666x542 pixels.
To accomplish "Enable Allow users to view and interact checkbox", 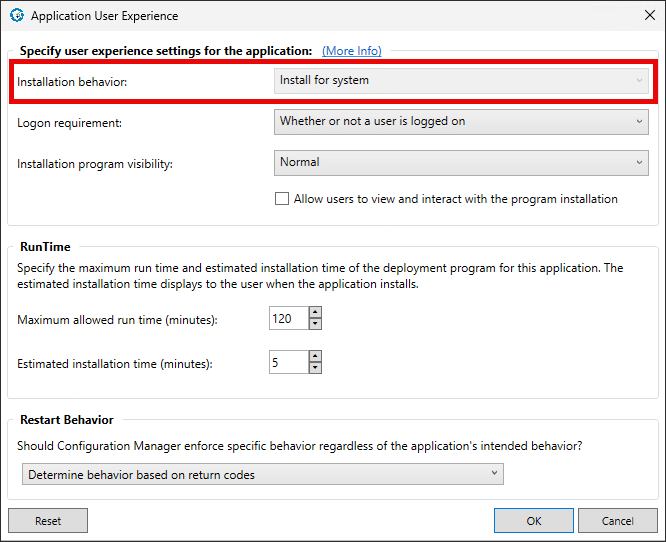I will [282, 199].
